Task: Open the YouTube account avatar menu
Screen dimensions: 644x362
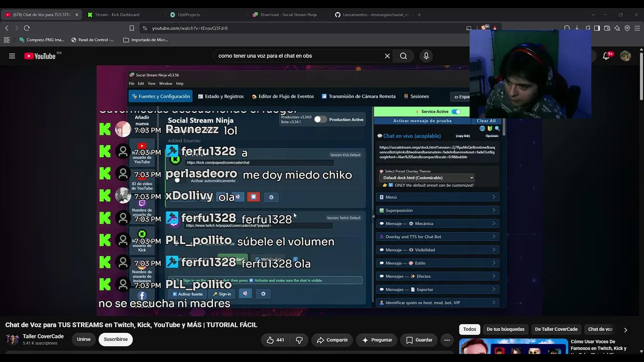Action: click(625, 56)
